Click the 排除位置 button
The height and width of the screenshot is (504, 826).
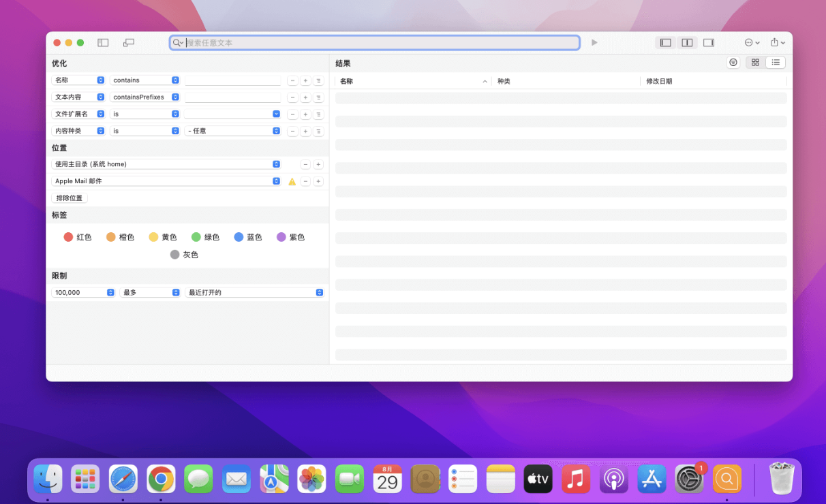click(x=69, y=198)
